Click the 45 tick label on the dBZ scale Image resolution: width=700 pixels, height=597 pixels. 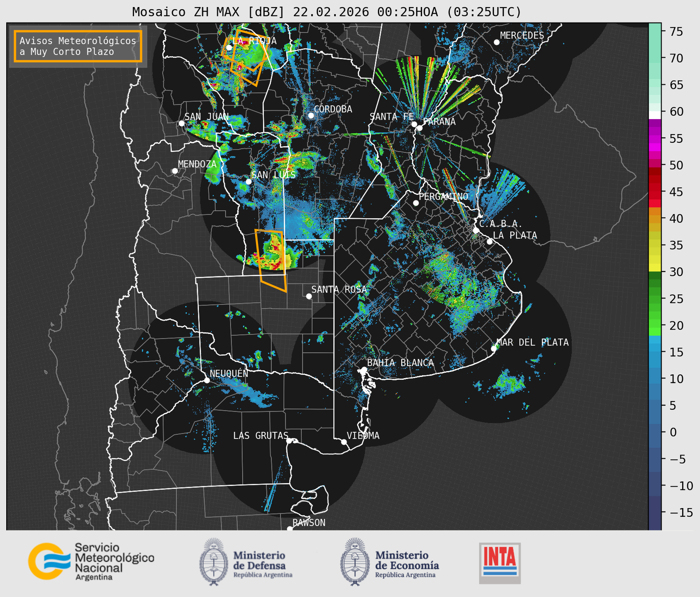click(x=676, y=192)
